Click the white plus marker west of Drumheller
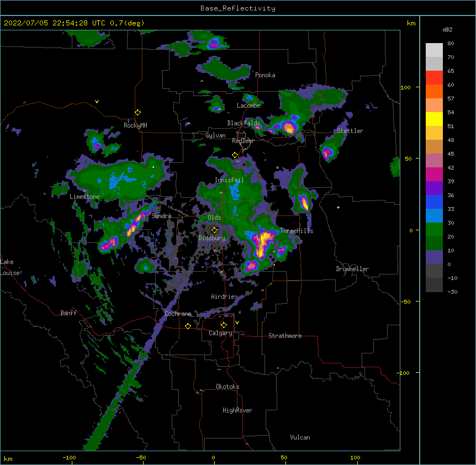 (x=338, y=207)
